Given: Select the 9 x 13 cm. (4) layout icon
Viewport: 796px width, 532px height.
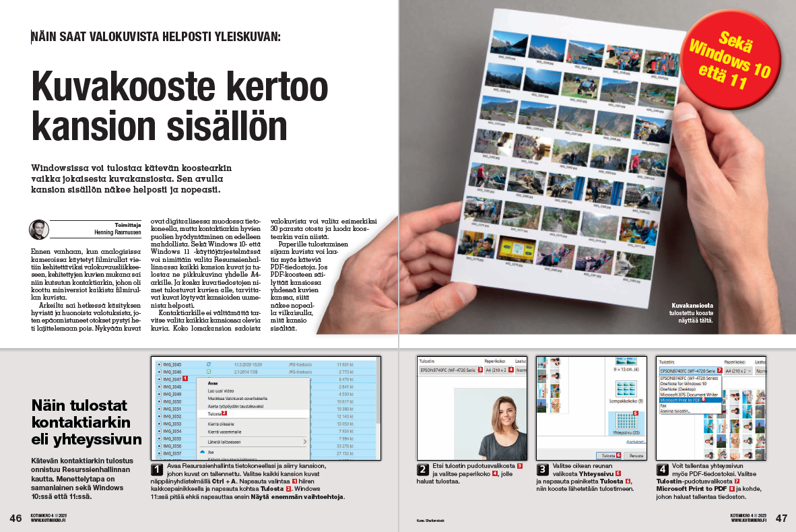Looking at the screenshot, I should pyautogui.click(x=626, y=362).
